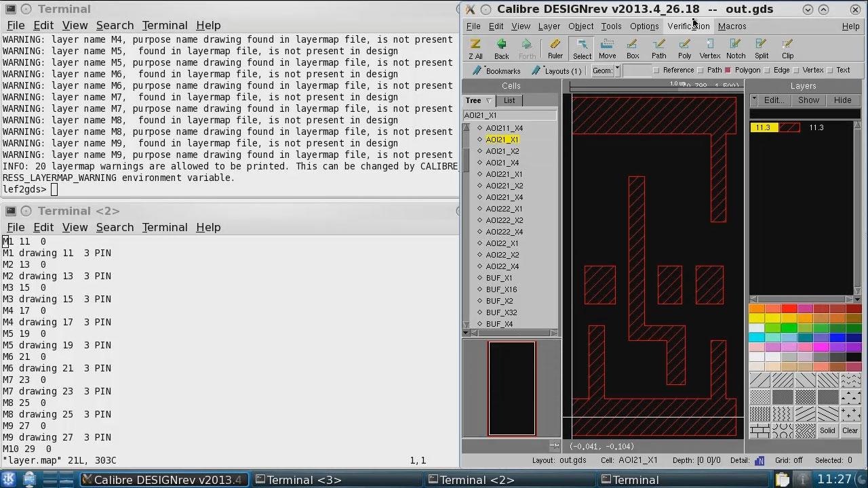Open the KDE application launcher
This screenshot has width=868, height=488.
tap(9, 479)
